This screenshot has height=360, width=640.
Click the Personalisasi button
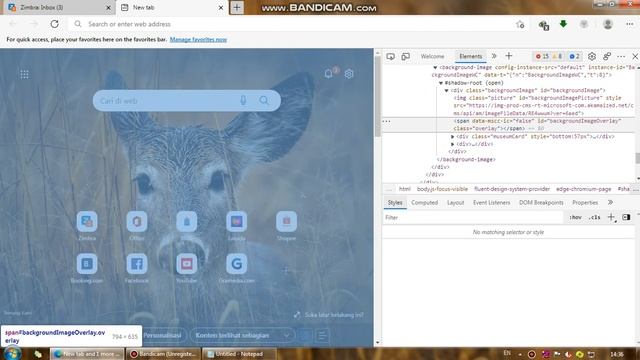pos(162,336)
